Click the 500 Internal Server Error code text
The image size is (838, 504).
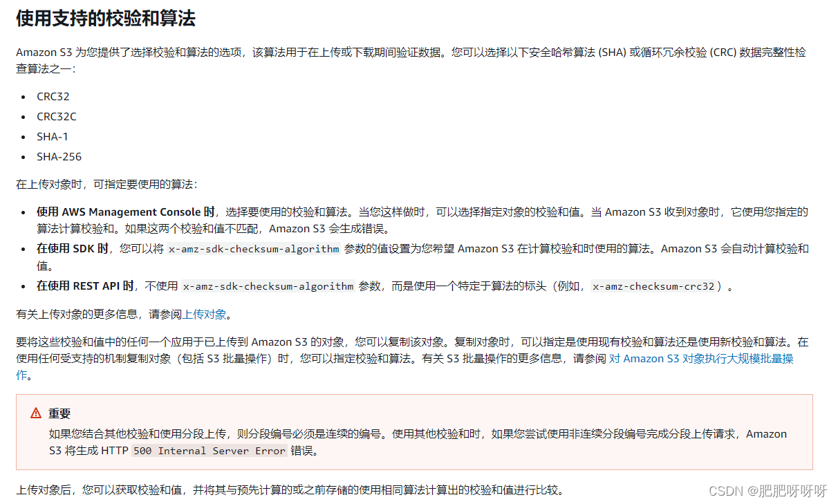(209, 451)
